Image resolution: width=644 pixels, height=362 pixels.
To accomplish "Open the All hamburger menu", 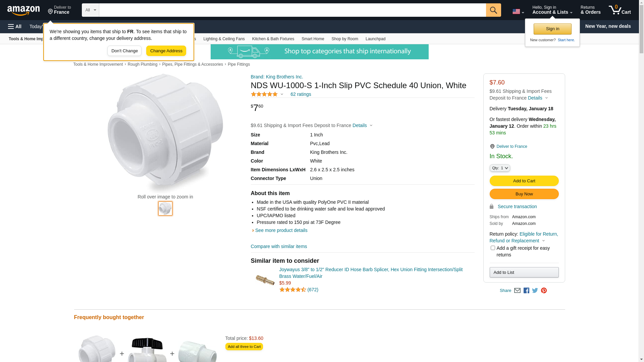I will point(15,26).
